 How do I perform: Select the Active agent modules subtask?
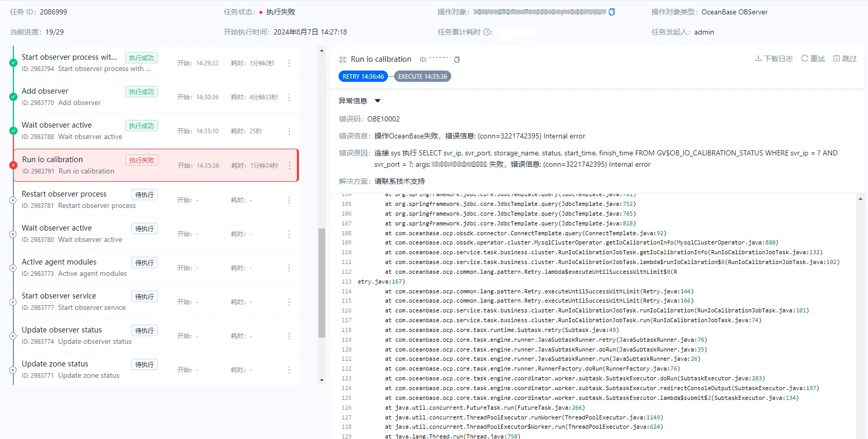(x=155, y=268)
